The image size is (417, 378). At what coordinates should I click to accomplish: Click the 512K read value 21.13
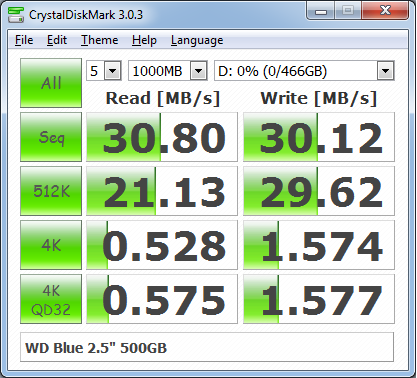coord(162,191)
